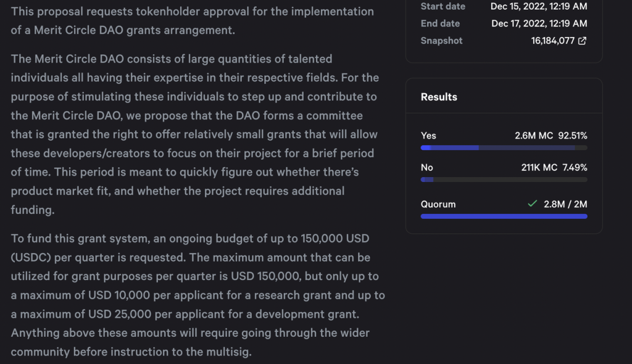Click snapshot block number 16,184,077

click(x=552, y=41)
